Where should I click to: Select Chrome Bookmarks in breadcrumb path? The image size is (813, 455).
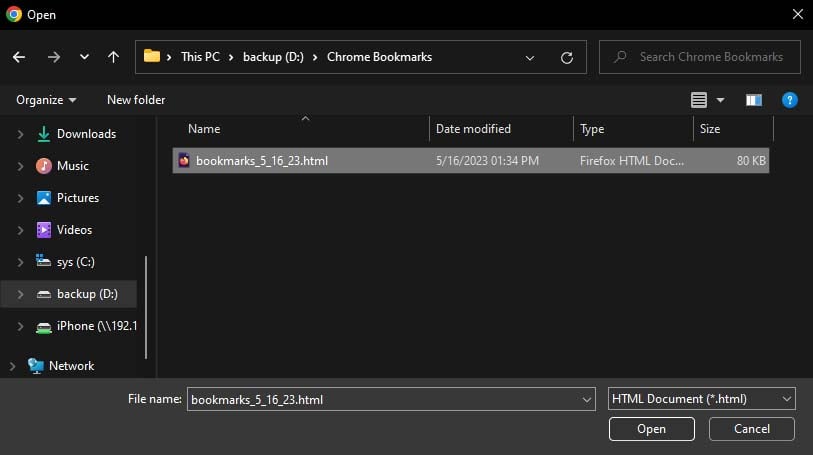click(379, 57)
